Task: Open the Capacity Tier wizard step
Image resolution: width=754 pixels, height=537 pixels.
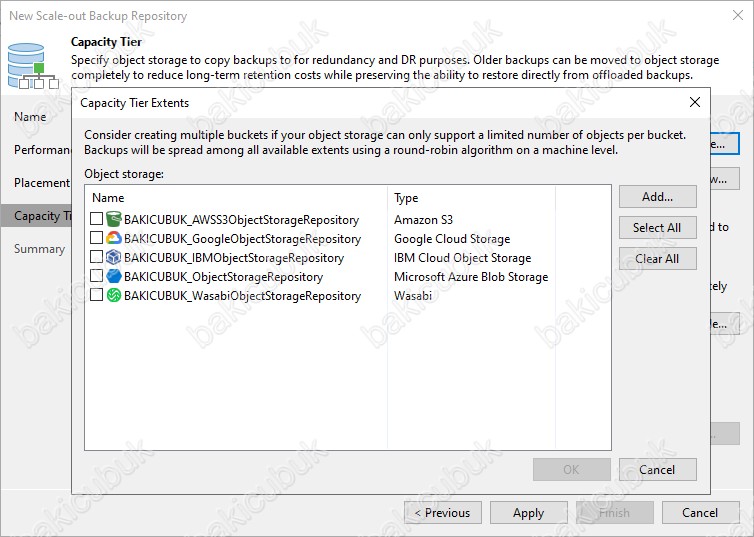Action: pyautogui.click(x=37, y=216)
